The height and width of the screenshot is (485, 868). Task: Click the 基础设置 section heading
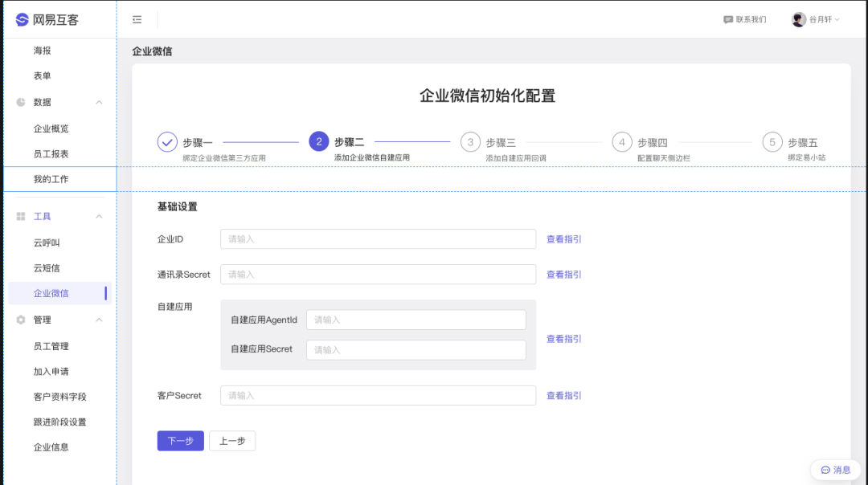pyautogui.click(x=177, y=207)
